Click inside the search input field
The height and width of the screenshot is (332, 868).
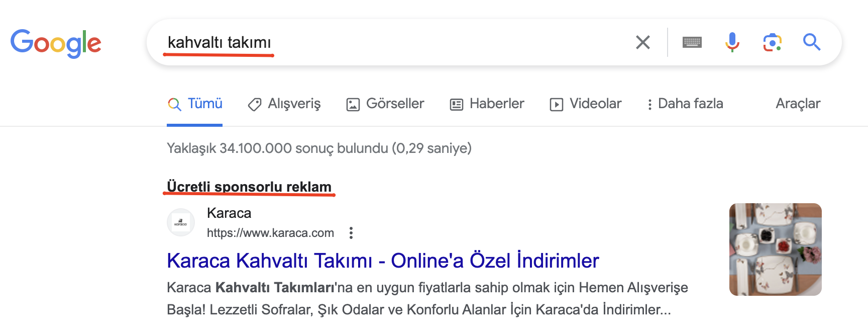352,42
